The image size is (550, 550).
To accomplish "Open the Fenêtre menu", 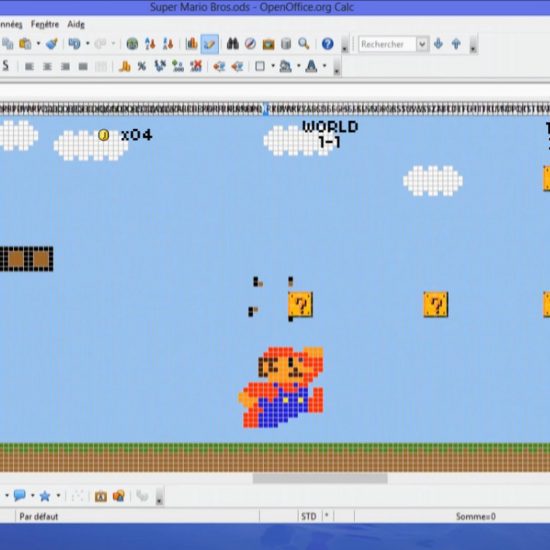I will point(45,24).
